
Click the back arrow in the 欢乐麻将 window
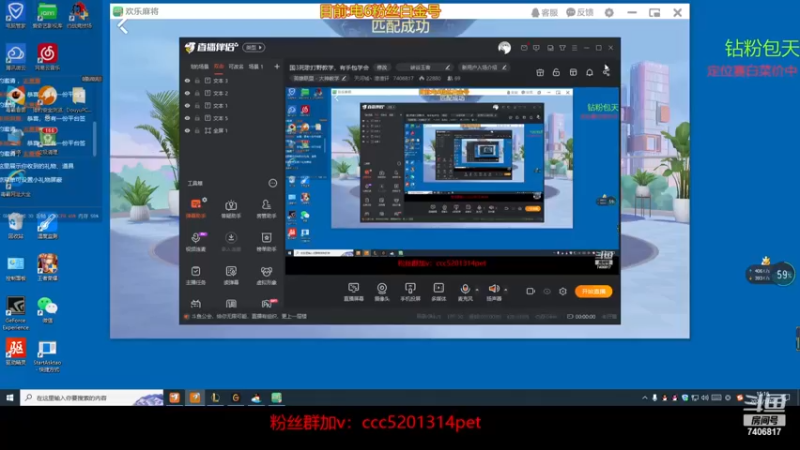pyautogui.click(x=122, y=26)
